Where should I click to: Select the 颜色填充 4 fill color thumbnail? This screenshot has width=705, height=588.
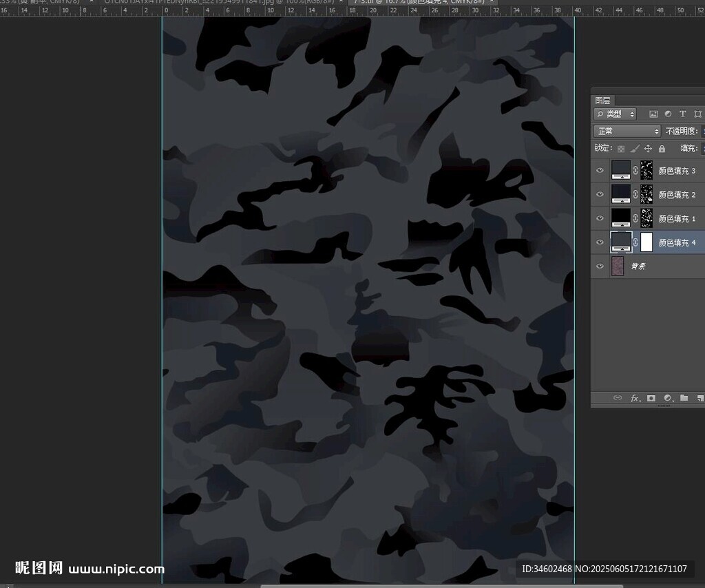click(620, 242)
